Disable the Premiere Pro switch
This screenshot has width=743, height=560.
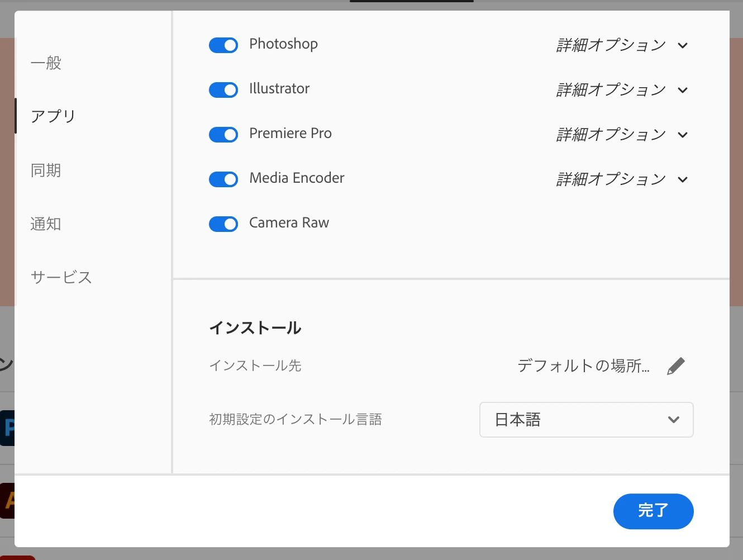pyautogui.click(x=223, y=135)
